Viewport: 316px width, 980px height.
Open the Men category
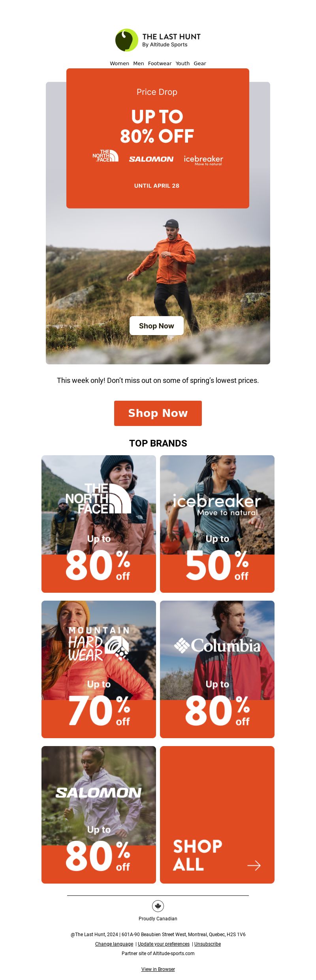tap(139, 63)
